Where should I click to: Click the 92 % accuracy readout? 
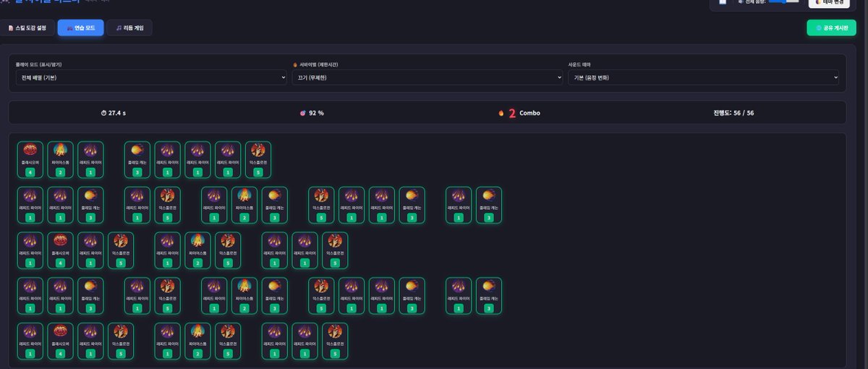point(312,113)
